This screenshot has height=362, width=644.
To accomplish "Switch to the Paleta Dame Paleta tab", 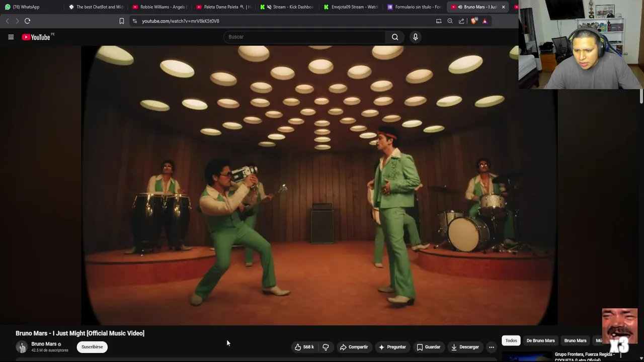I will pyautogui.click(x=223, y=7).
